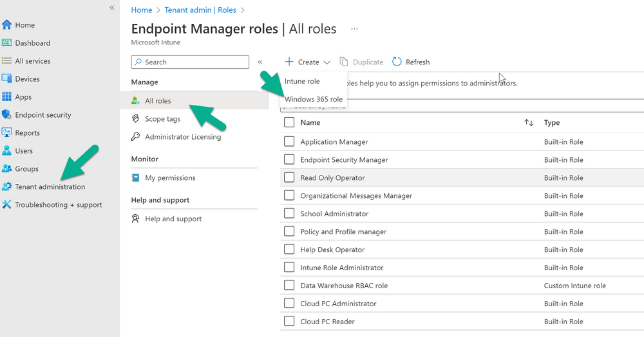This screenshot has width=644, height=337.
Task: Check the Endpoint Security Manager checkbox
Action: click(x=289, y=159)
